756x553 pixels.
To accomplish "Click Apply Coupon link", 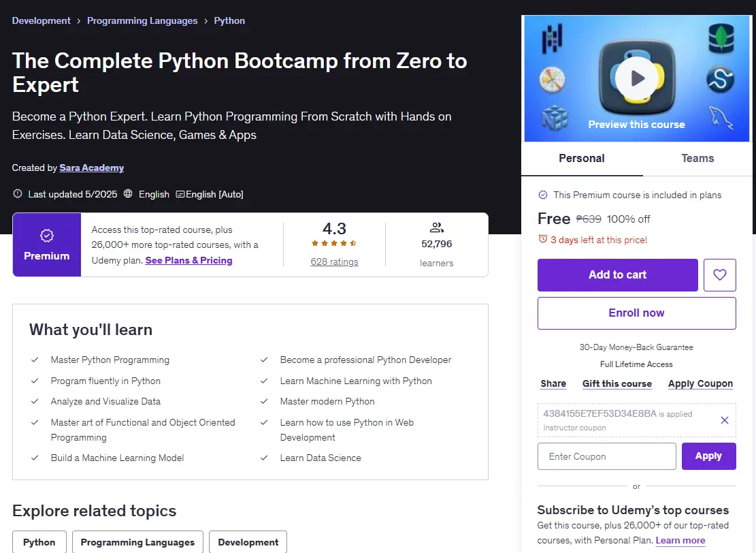I will point(700,383).
